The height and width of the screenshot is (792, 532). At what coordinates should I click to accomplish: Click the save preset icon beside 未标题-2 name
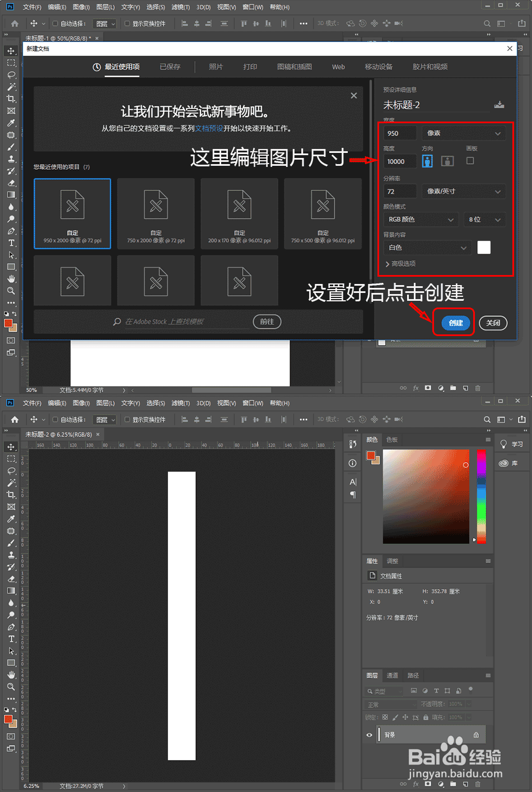[499, 105]
